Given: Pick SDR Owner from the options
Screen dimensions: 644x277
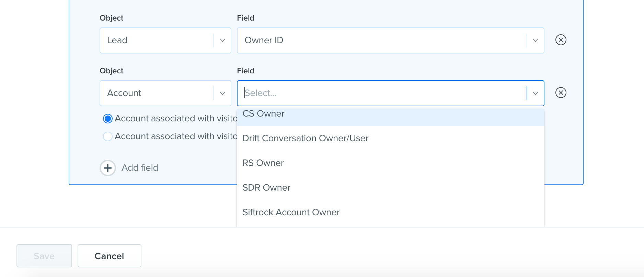Looking at the screenshot, I should [x=390, y=188].
